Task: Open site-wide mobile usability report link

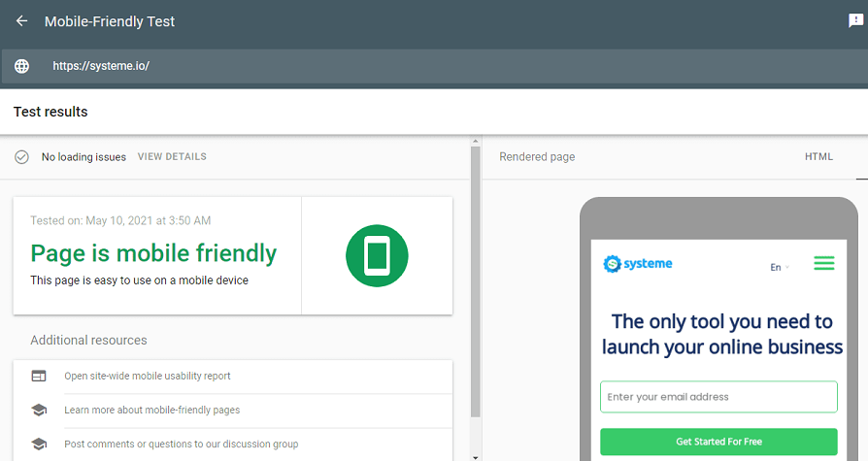Action: tap(148, 376)
